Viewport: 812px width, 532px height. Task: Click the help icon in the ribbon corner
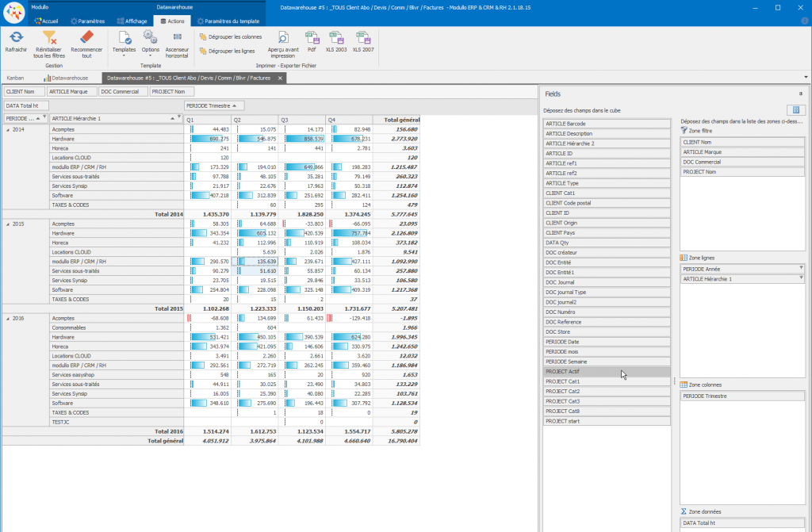coord(804,21)
